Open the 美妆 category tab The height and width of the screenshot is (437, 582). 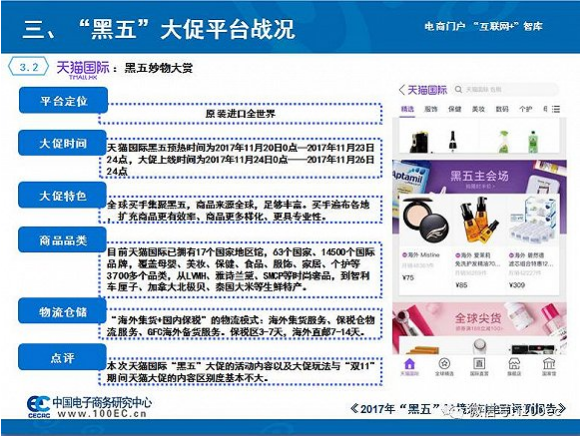pos(478,109)
